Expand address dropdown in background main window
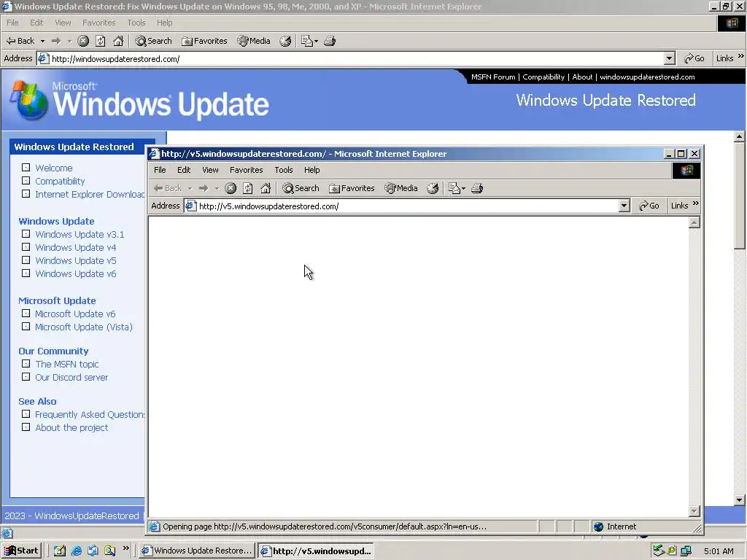 click(670, 58)
